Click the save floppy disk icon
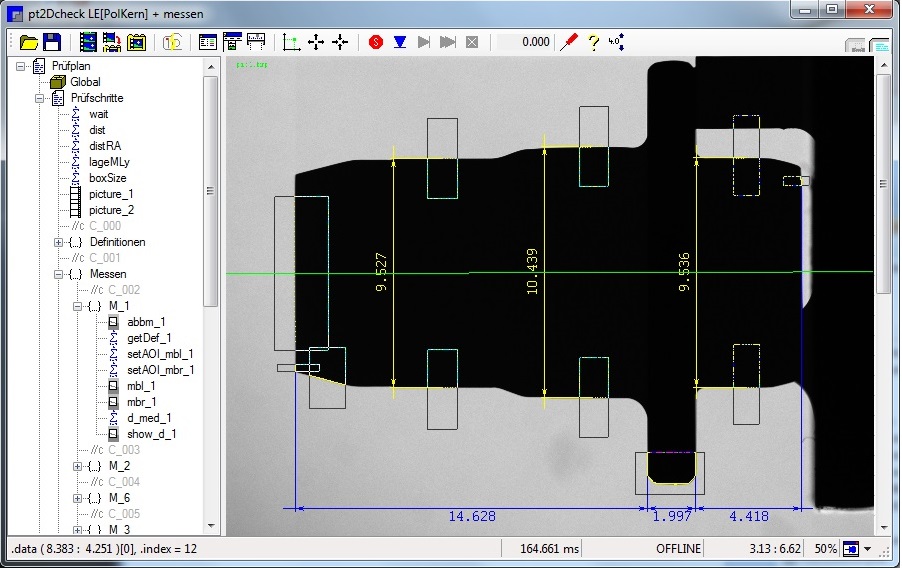Screen dimensions: 902x568 52,42
